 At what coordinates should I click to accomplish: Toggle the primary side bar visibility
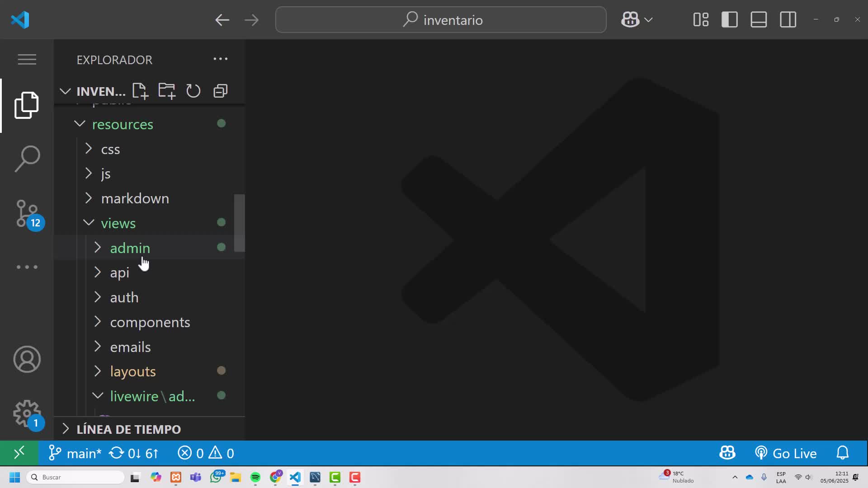click(x=730, y=20)
